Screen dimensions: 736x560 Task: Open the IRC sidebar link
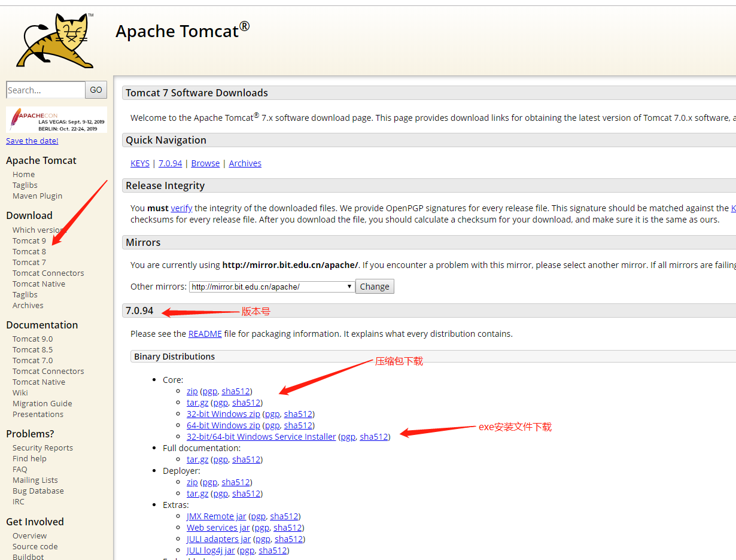[x=19, y=501]
